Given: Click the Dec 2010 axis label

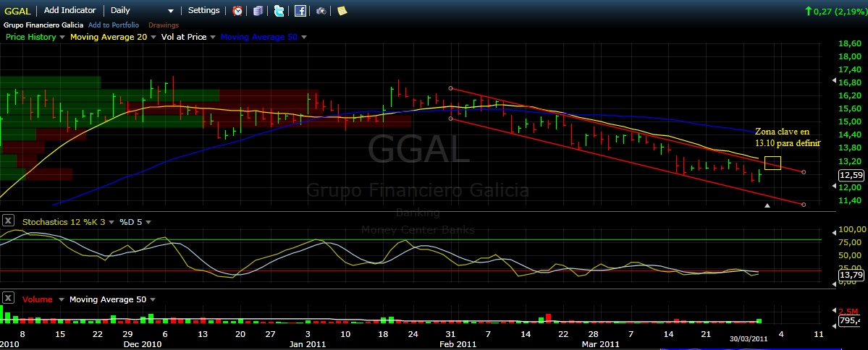Looking at the screenshot, I should click(142, 344).
